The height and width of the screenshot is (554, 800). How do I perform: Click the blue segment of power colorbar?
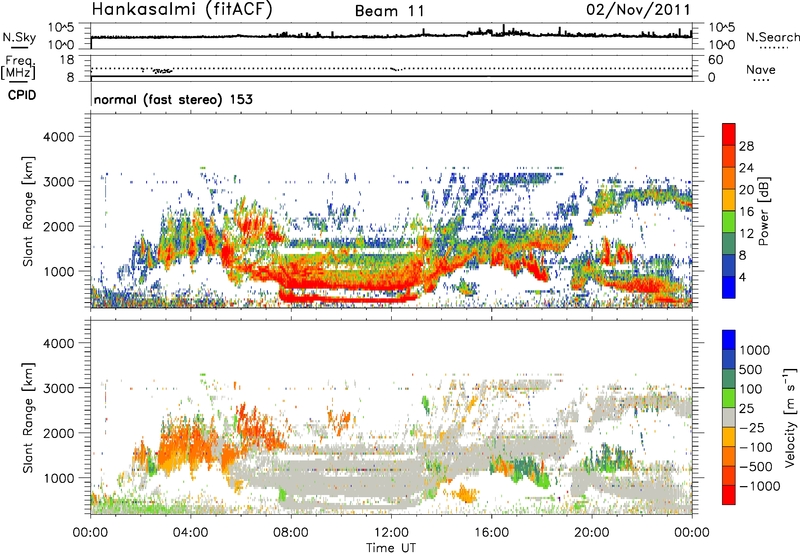(729, 287)
